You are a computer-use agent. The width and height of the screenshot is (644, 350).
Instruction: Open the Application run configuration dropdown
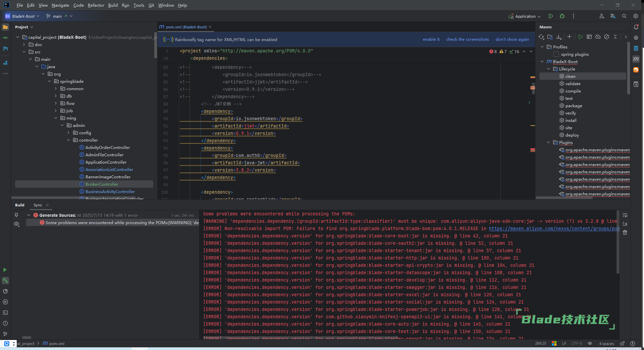click(x=525, y=16)
